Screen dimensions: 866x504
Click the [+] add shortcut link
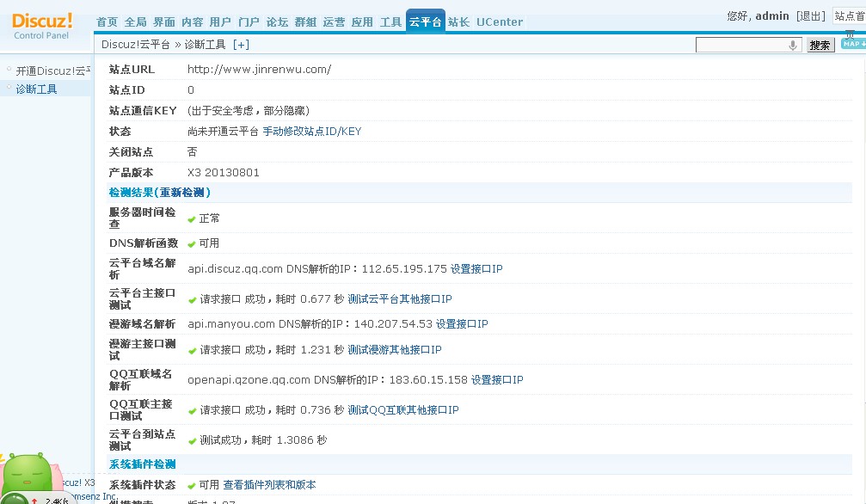(242, 45)
